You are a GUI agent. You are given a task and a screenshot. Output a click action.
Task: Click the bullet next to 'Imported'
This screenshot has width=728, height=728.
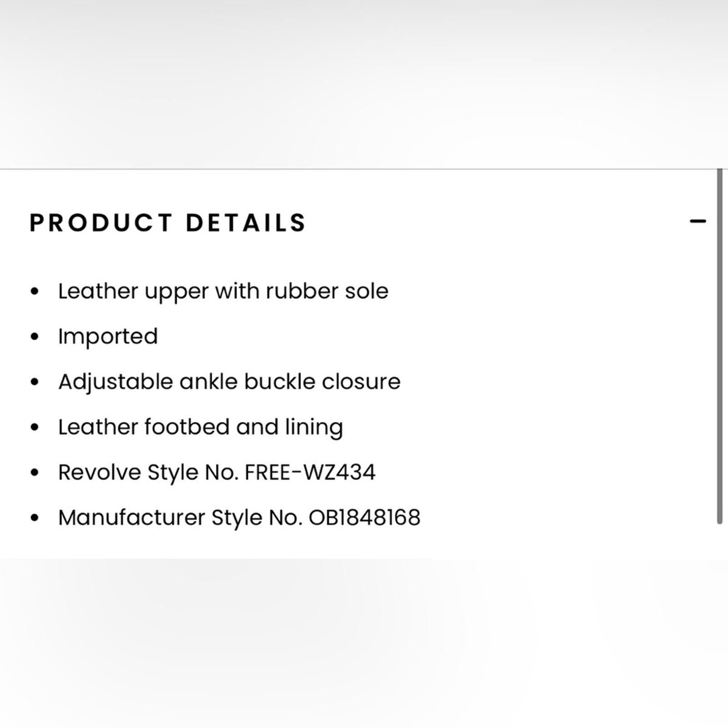click(x=35, y=337)
